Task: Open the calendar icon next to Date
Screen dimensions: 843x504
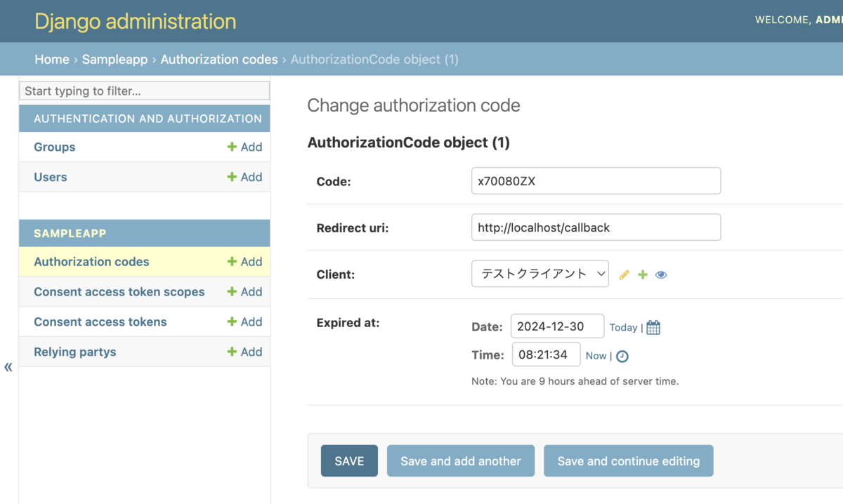Action: pos(653,327)
